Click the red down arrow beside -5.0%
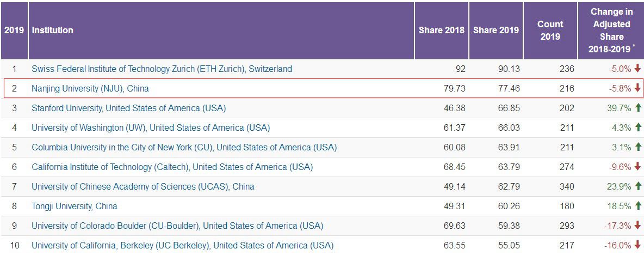Image resolution: width=644 pixels, height=255 pixels. (x=637, y=69)
